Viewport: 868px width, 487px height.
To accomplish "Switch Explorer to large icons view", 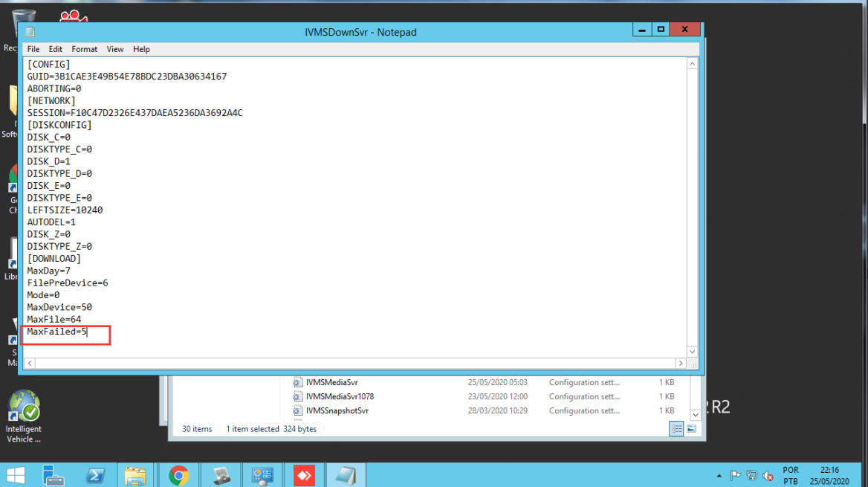I will tap(691, 429).
